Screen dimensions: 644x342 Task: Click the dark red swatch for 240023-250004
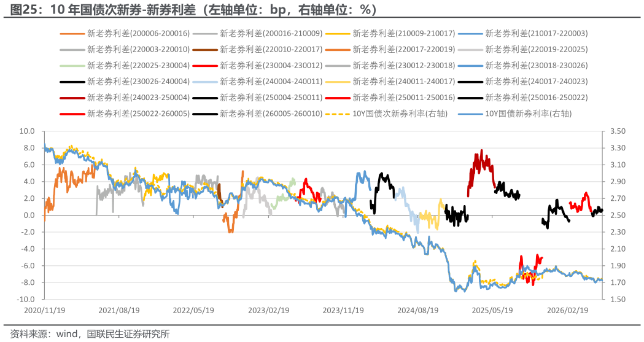click(x=72, y=98)
